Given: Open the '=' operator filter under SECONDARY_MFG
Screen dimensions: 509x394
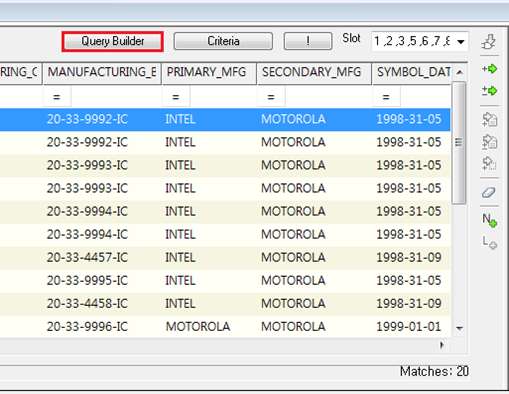Looking at the screenshot, I should tap(271, 97).
